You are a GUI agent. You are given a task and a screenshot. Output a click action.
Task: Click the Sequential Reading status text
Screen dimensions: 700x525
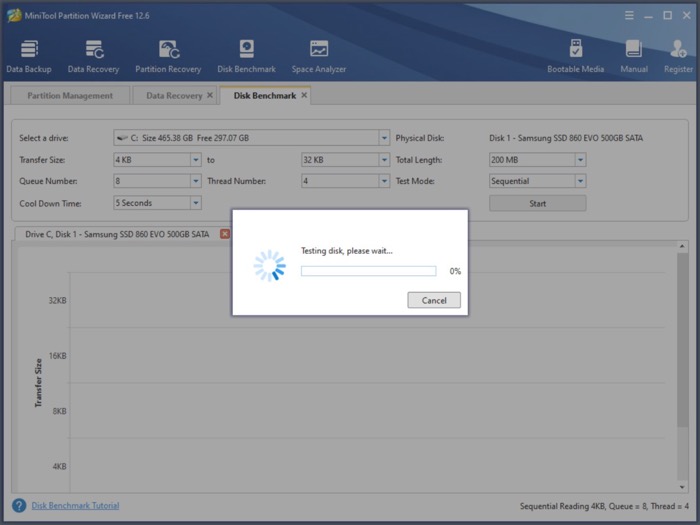pyautogui.click(x=604, y=506)
